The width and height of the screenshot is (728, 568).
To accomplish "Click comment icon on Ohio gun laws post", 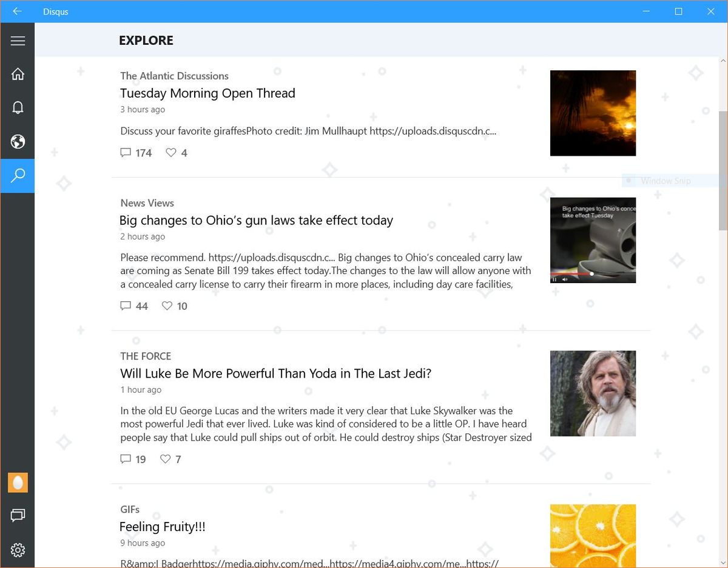I will pyautogui.click(x=126, y=306).
